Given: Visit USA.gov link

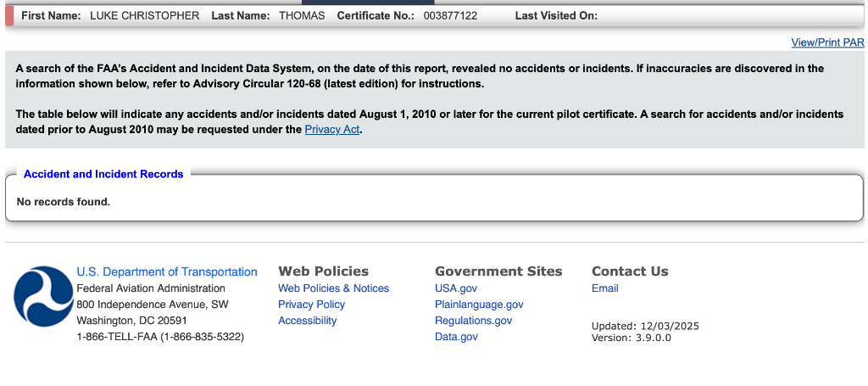Looking at the screenshot, I should pos(456,288).
